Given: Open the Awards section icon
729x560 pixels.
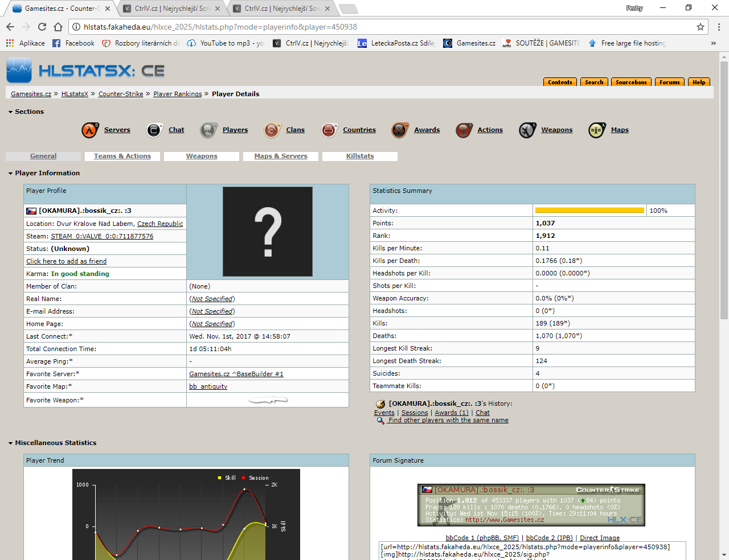Looking at the screenshot, I should pyautogui.click(x=399, y=130).
